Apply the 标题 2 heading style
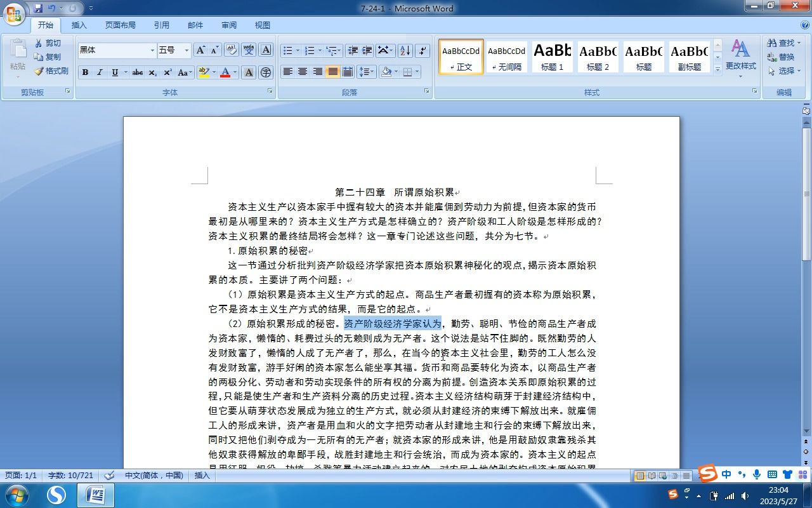Viewport: 812px width, 508px height. (x=598, y=57)
